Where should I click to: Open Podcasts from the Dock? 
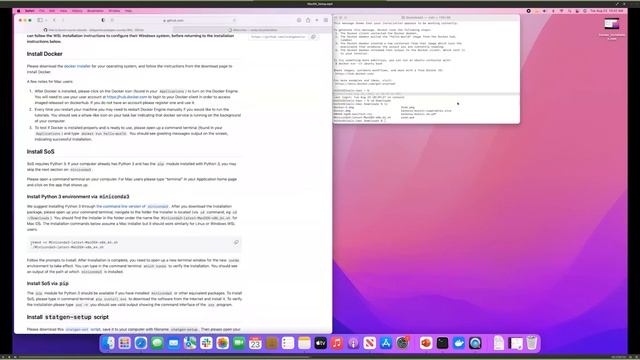[x=353, y=343]
